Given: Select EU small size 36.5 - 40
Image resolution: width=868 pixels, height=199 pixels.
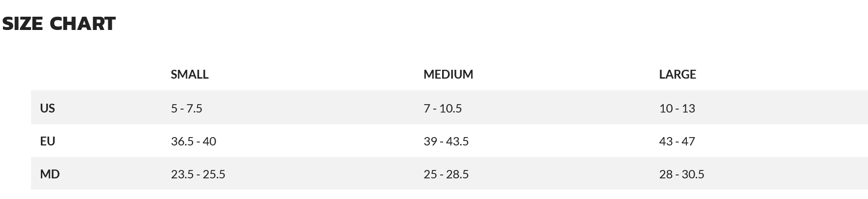Looking at the screenshot, I should (193, 141).
